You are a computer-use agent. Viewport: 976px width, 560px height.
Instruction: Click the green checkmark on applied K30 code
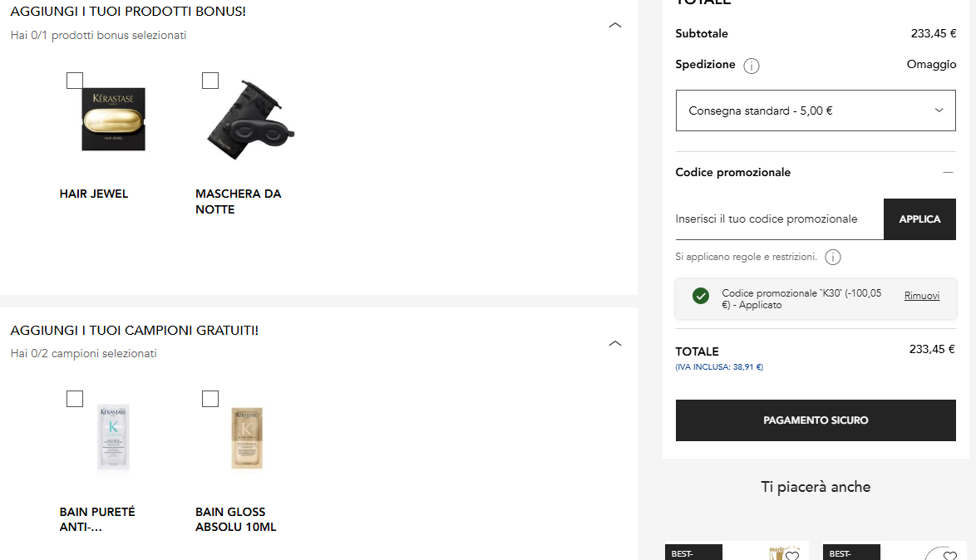coord(701,296)
